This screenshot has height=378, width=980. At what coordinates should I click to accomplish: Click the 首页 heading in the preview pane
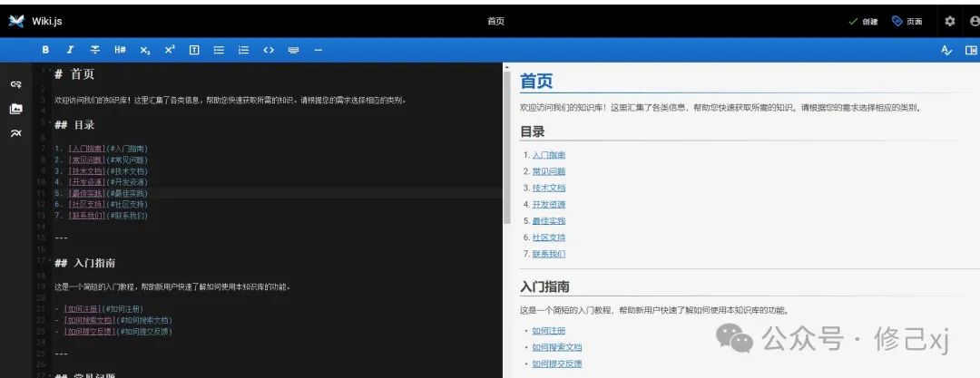[536, 82]
